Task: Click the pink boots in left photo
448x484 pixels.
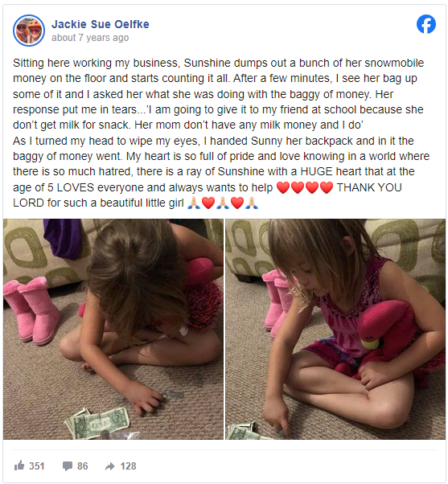Action: tap(32, 310)
